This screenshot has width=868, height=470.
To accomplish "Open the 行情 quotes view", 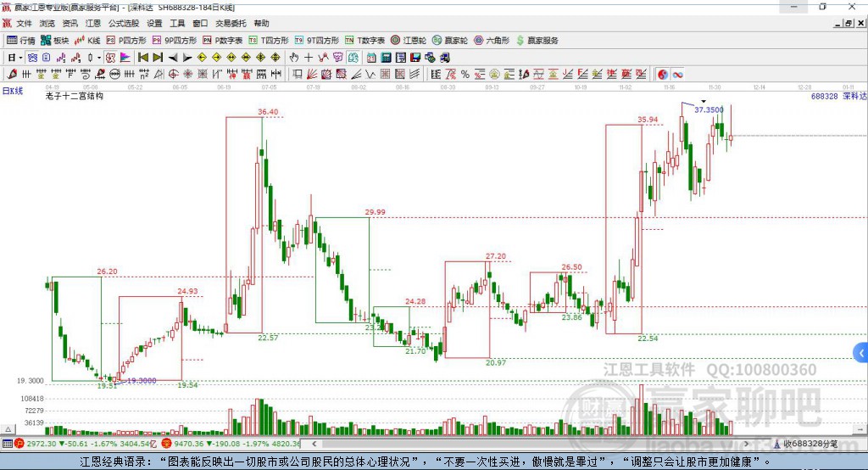I will (x=21, y=41).
